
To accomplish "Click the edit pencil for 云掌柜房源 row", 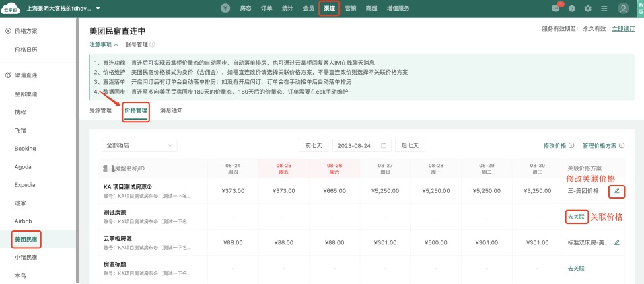I will [x=617, y=242].
